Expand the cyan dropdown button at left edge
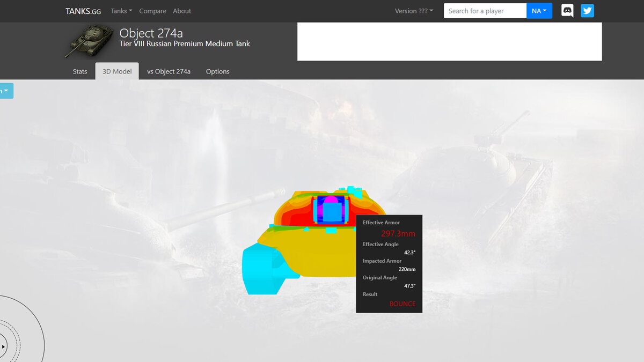The image size is (644, 362). [x=6, y=91]
